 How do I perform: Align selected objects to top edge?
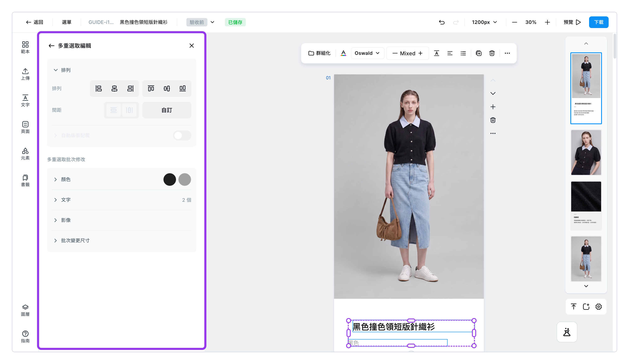[x=151, y=89]
